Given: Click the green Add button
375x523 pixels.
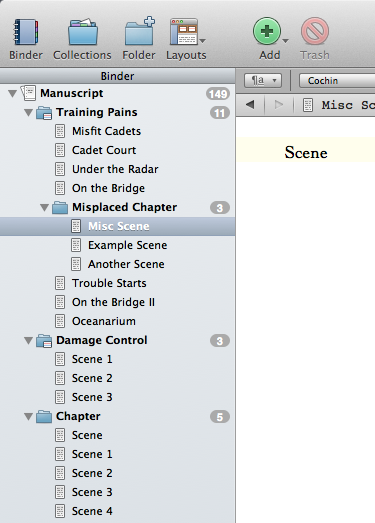Looking at the screenshot, I should tap(267, 31).
